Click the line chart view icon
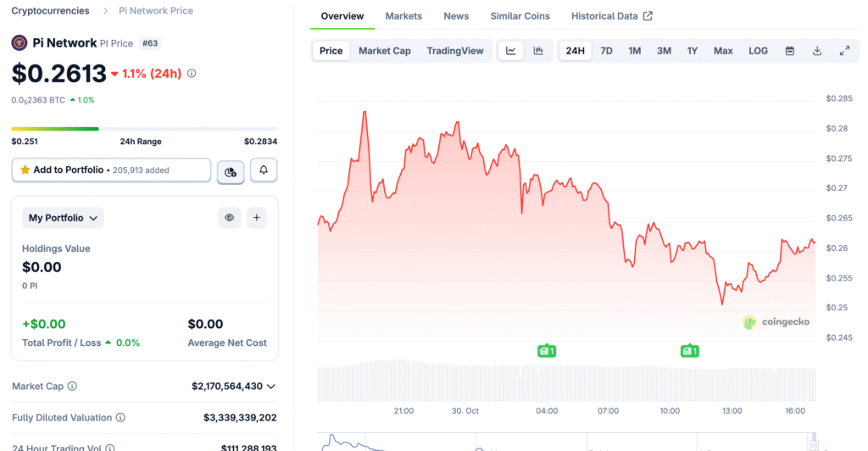The image size is (868, 451). pos(510,51)
